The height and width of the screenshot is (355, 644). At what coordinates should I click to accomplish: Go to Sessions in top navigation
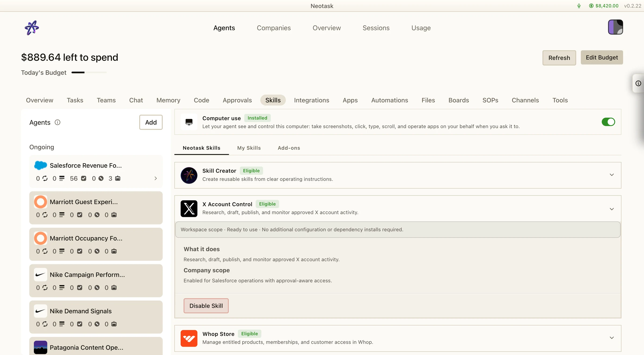click(376, 28)
